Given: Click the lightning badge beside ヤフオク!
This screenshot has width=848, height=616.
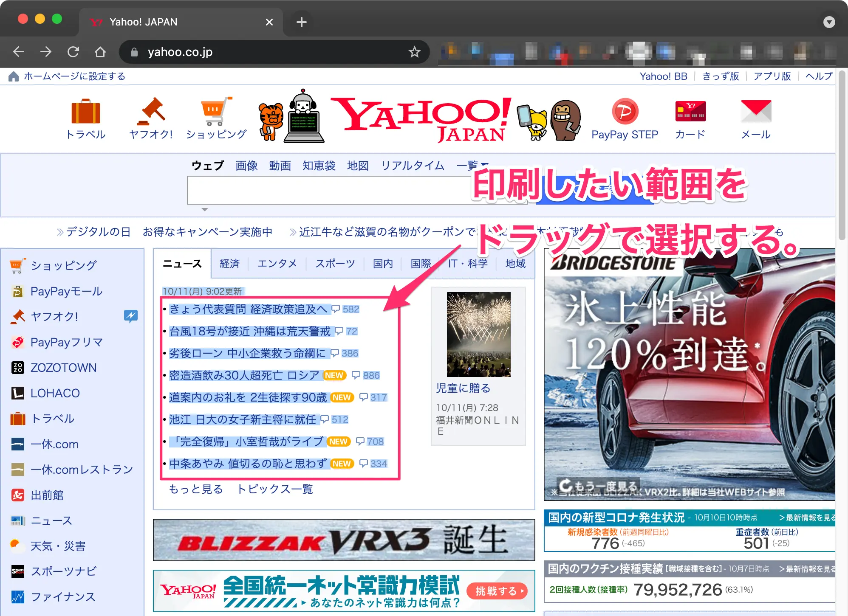Looking at the screenshot, I should pyautogui.click(x=131, y=316).
